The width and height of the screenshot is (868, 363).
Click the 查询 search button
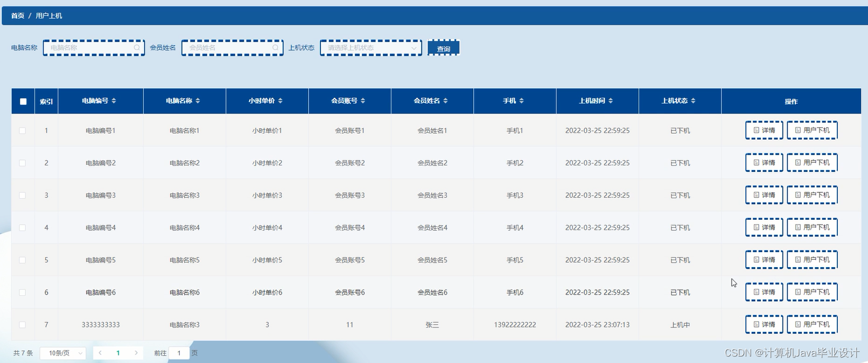click(443, 48)
